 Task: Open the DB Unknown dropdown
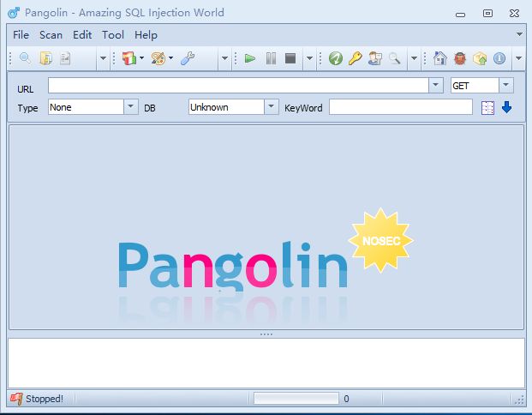tap(271, 106)
